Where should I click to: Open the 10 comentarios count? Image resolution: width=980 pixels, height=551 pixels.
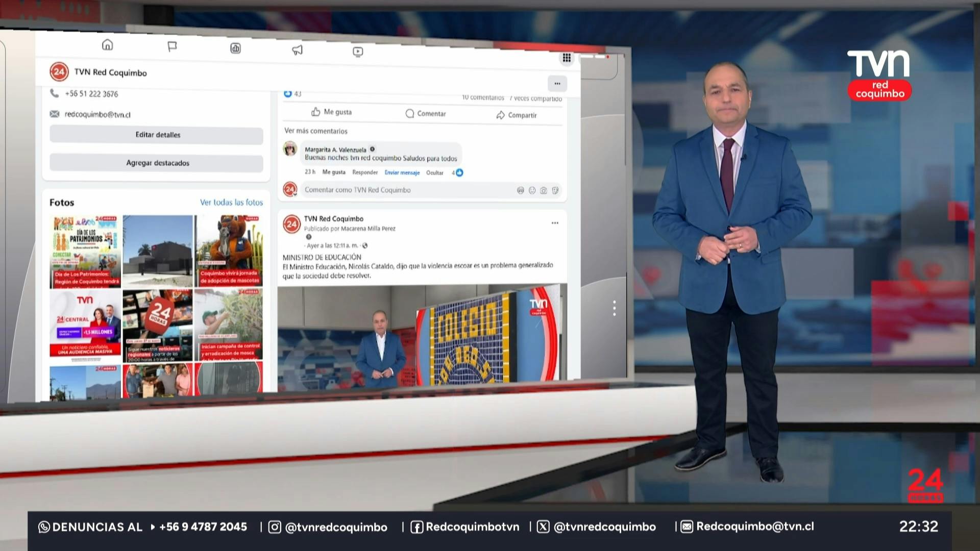[483, 97]
